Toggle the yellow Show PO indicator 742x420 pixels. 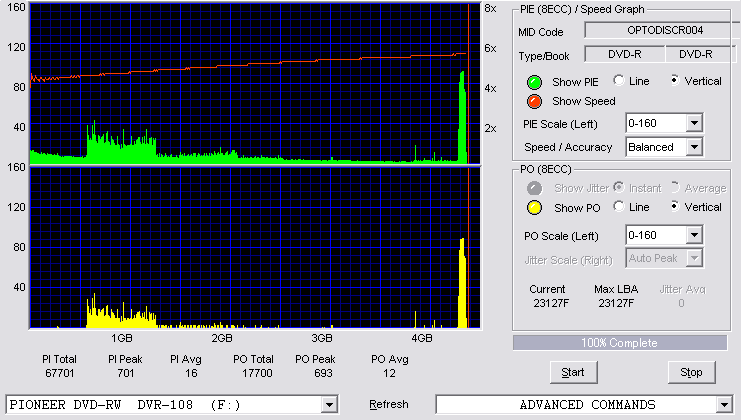click(x=534, y=208)
